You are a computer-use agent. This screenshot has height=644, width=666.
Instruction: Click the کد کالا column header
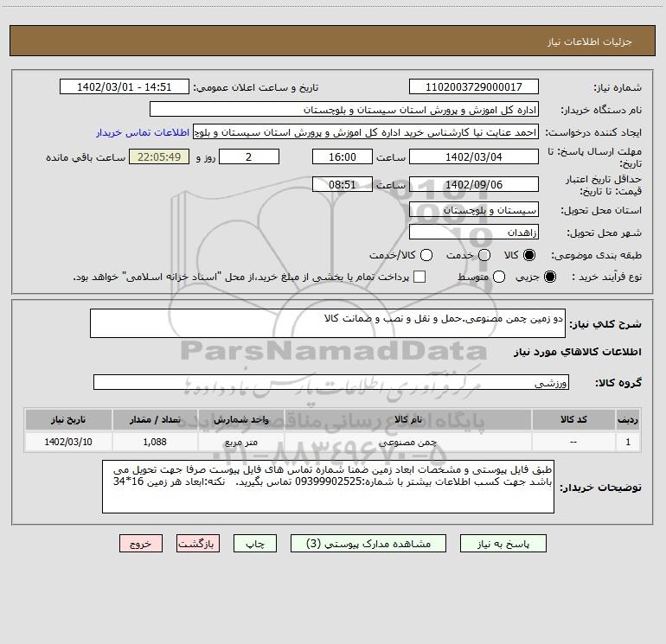point(573,419)
